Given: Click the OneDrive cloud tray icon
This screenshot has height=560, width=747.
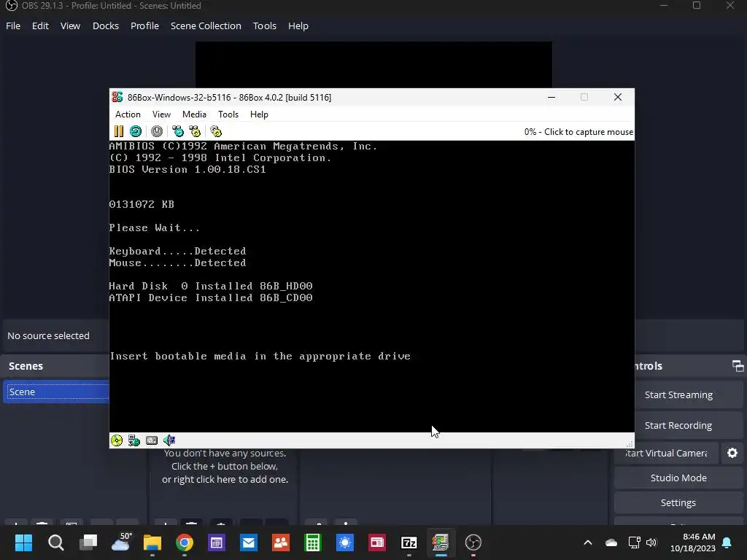Looking at the screenshot, I should click(611, 542).
